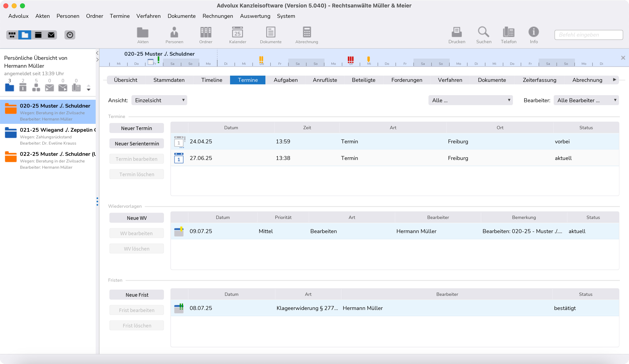The image size is (629, 364).
Task: Click the Neuer Serientermin button
Action: (x=136, y=144)
